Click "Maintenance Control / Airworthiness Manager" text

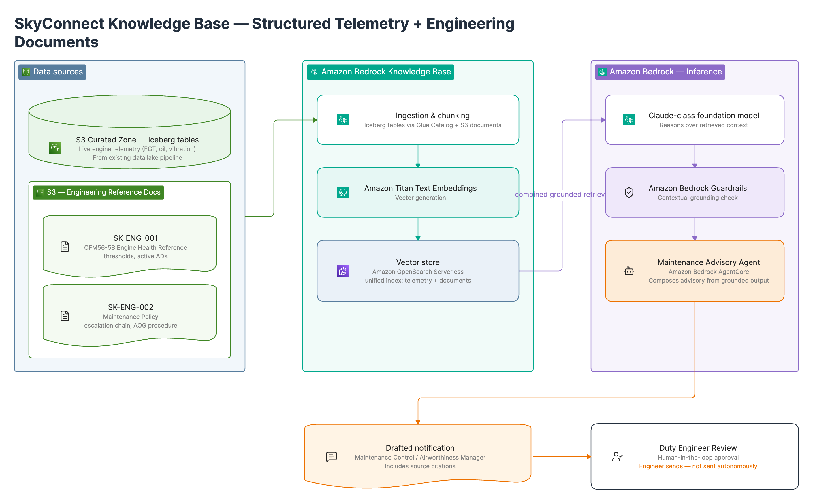(x=420, y=457)
